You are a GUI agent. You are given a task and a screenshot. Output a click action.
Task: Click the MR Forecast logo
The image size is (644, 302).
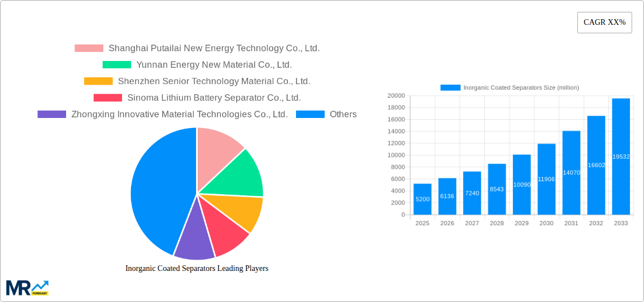(x=27, y=288)
